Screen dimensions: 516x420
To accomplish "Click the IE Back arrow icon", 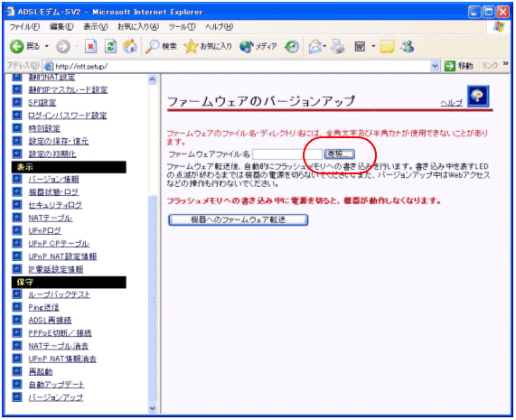I will coord(16,46).
